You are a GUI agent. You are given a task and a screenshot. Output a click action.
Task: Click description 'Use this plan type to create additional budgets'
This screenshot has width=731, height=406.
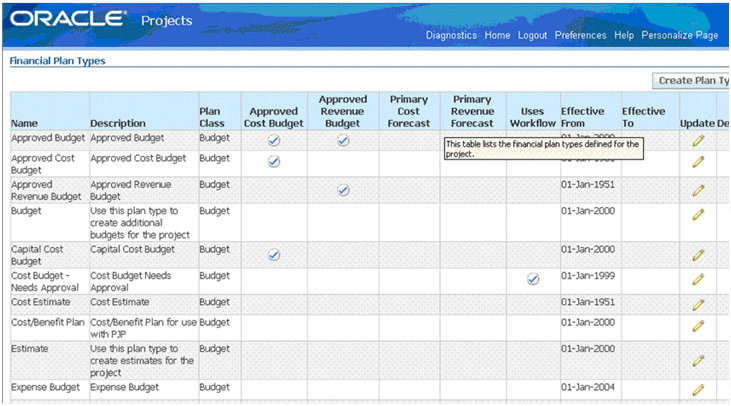pos(140,223)
